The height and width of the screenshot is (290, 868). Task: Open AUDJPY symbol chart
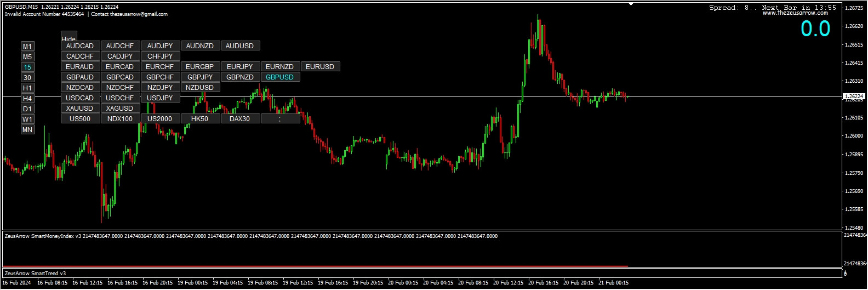(x=160, y=46)
